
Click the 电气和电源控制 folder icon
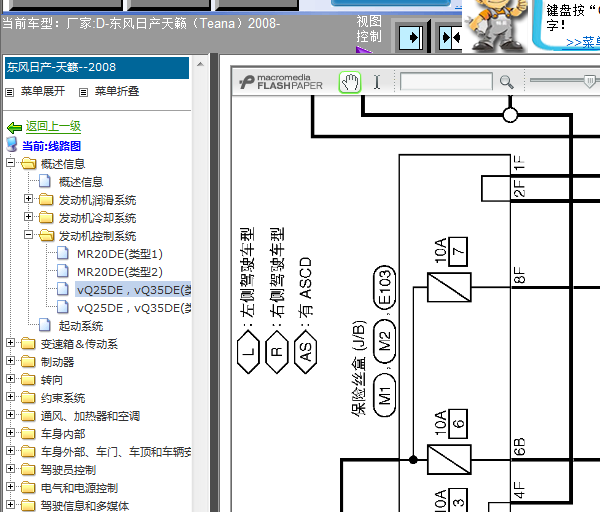[x=28, y=488]
